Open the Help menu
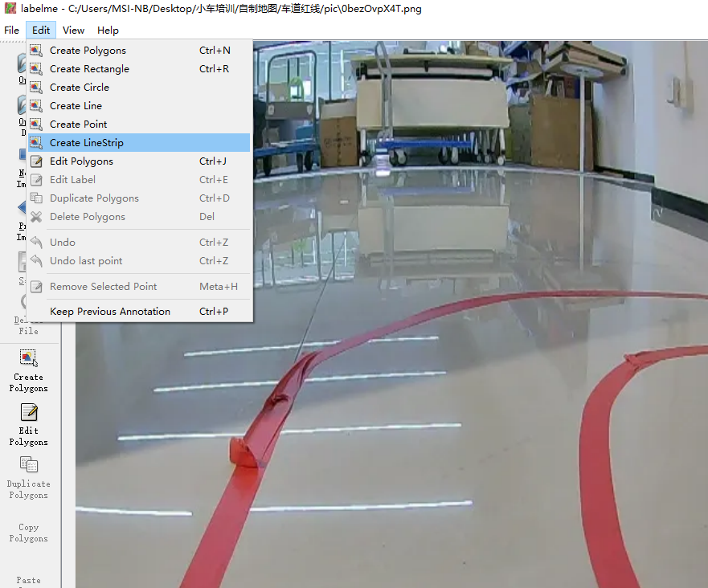This screenshot has height=588, width=708. [108, 31]
